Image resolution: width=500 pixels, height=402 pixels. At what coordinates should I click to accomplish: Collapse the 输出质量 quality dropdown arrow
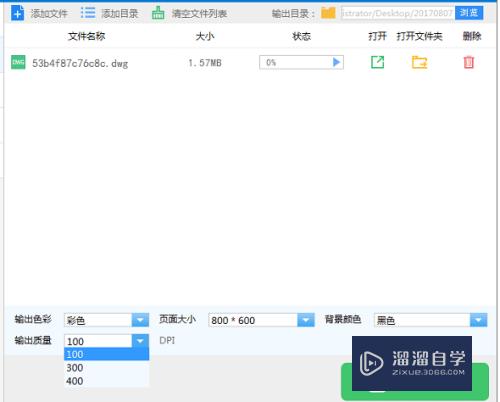(140, 341)
